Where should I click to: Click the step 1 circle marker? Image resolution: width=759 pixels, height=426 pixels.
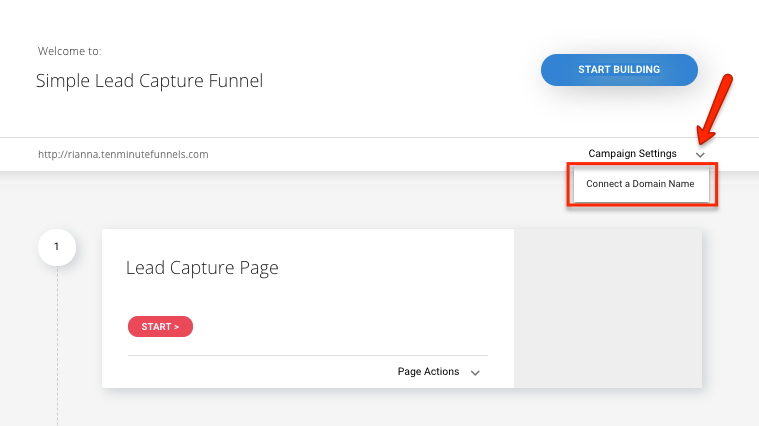pos(57,247)
